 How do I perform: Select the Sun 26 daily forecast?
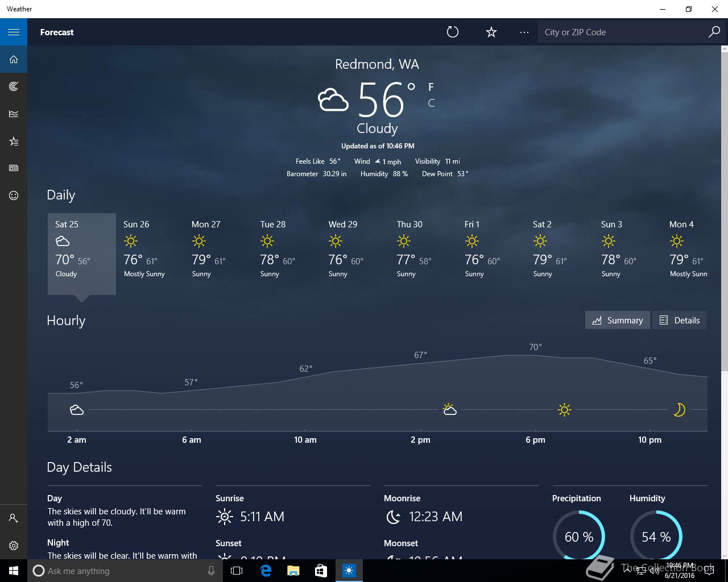(150, 253)
